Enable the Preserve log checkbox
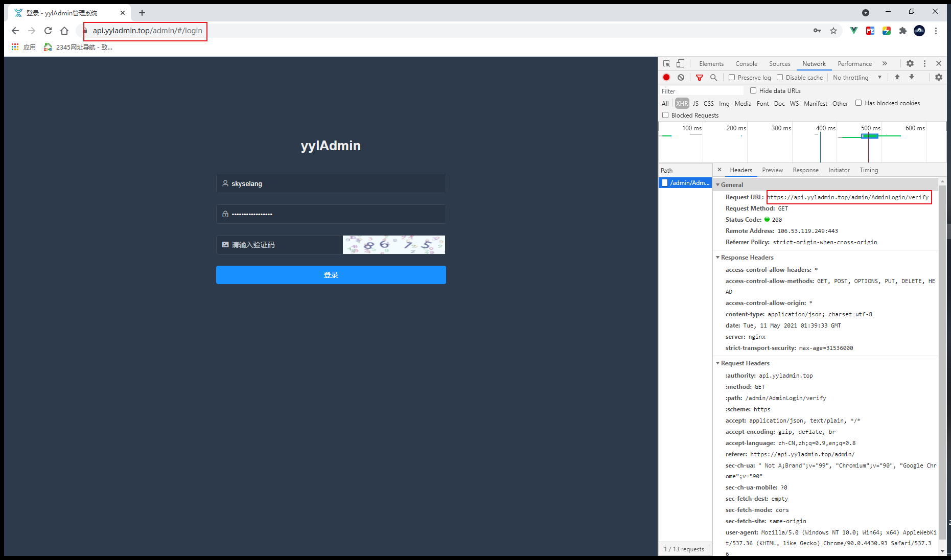951x560 pixels. coord(732,77)
